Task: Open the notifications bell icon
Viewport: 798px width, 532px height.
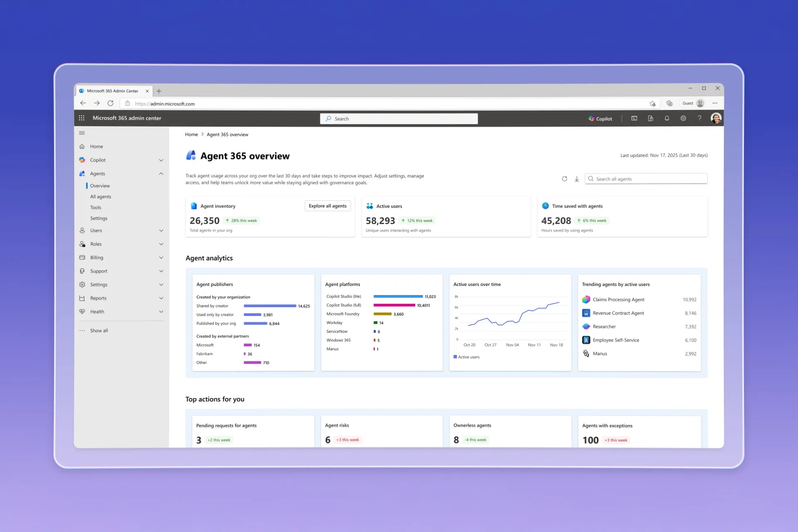Action: point(667,118)
